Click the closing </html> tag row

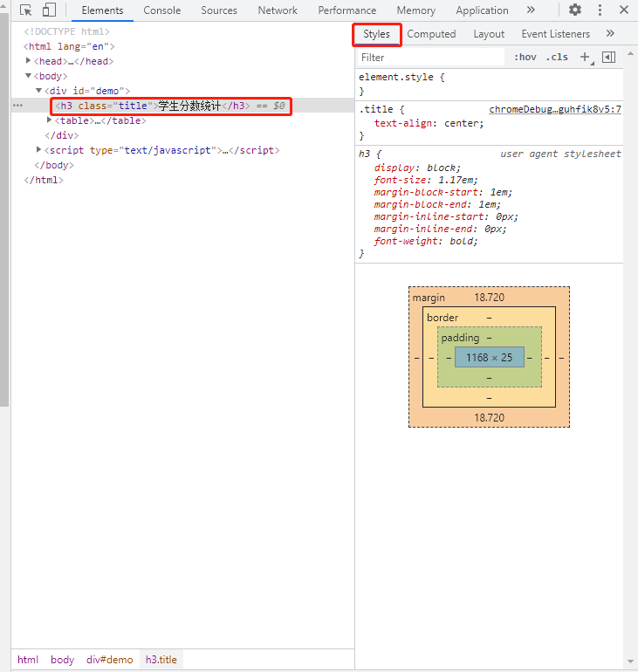44,180
